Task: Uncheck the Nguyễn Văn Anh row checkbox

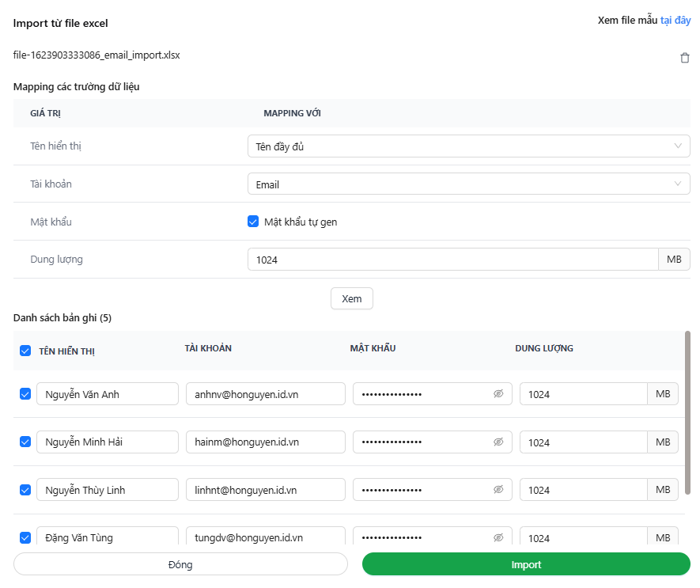Action: click(25, 393)
